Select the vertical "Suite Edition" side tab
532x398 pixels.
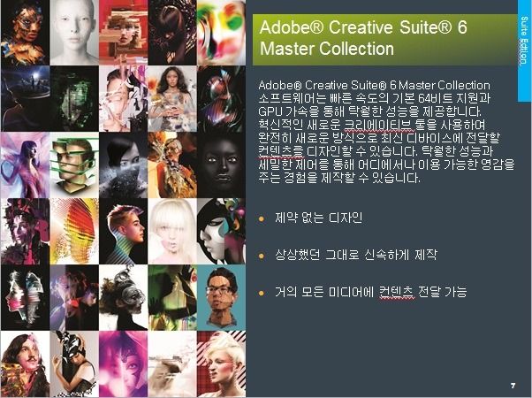click(525, 51)
